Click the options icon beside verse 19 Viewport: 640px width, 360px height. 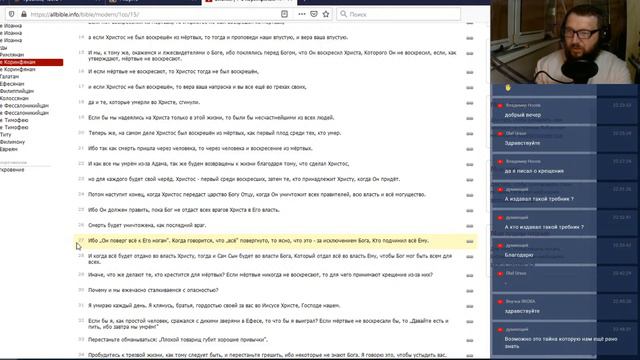click(470, 118)
